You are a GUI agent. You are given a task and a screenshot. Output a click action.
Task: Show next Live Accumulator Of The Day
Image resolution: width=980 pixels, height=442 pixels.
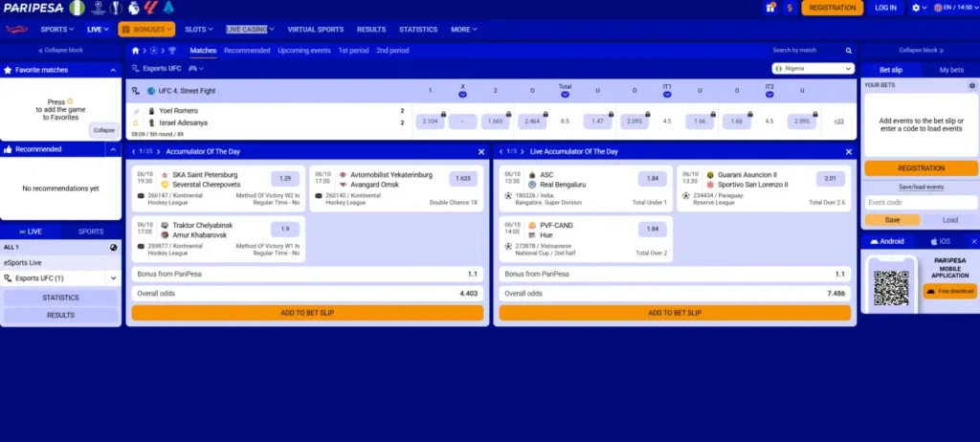[523, 152]
